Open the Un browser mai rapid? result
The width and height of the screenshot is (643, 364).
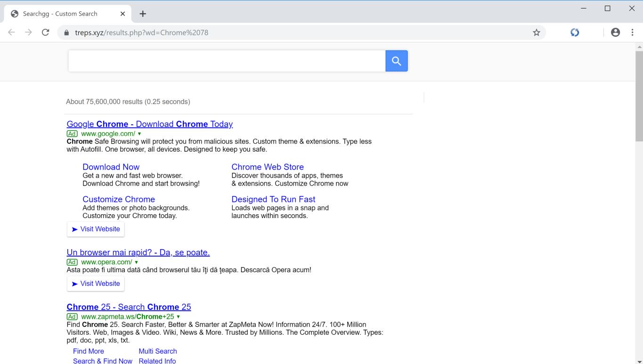point(138,253)
